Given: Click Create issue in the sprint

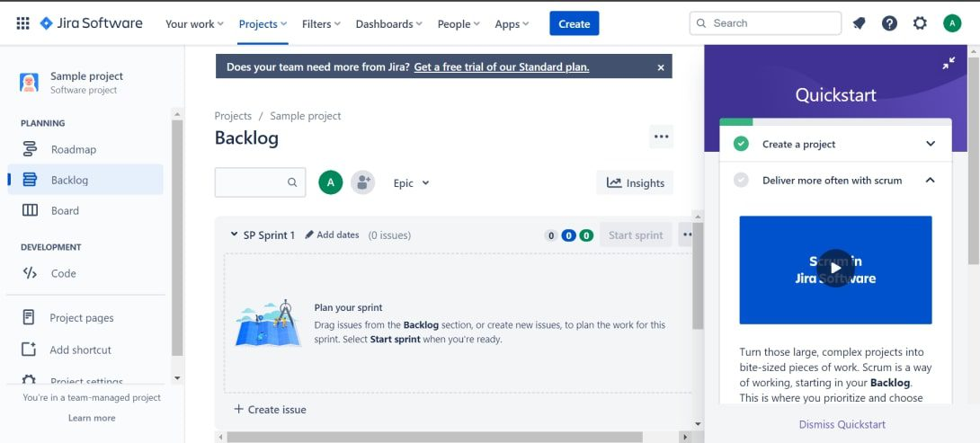Looking at the screenshot, I should [x=270, y=409].
